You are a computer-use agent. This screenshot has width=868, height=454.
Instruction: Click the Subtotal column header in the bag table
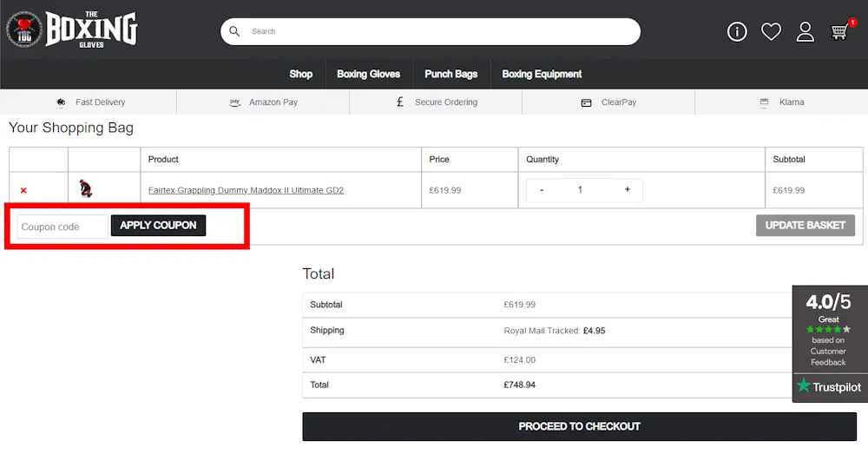789,160
